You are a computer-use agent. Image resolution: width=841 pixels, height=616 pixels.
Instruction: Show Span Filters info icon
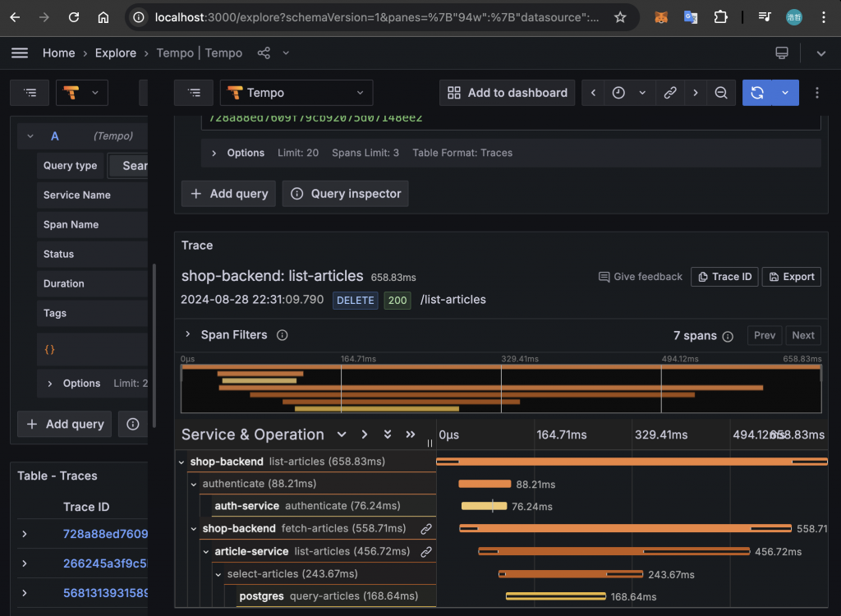(283, 335)
